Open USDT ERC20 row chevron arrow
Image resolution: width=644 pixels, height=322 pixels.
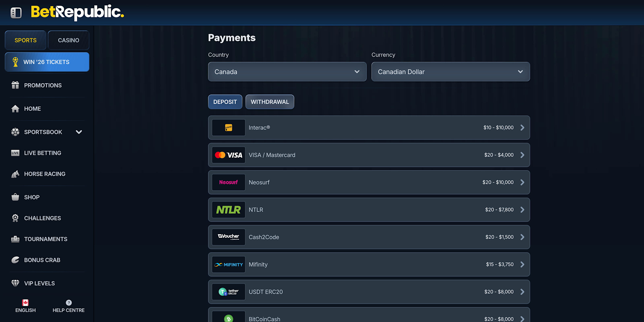click(x=522, y=292)
